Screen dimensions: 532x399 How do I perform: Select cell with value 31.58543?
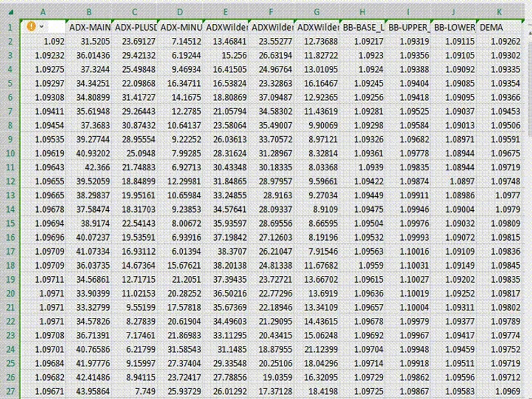(x=180, y=349)
